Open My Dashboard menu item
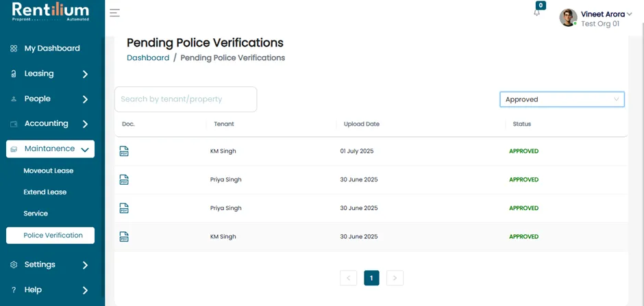The height and width of the screenshot is (306, 644). pyautogui.click(x=52, y=49)
